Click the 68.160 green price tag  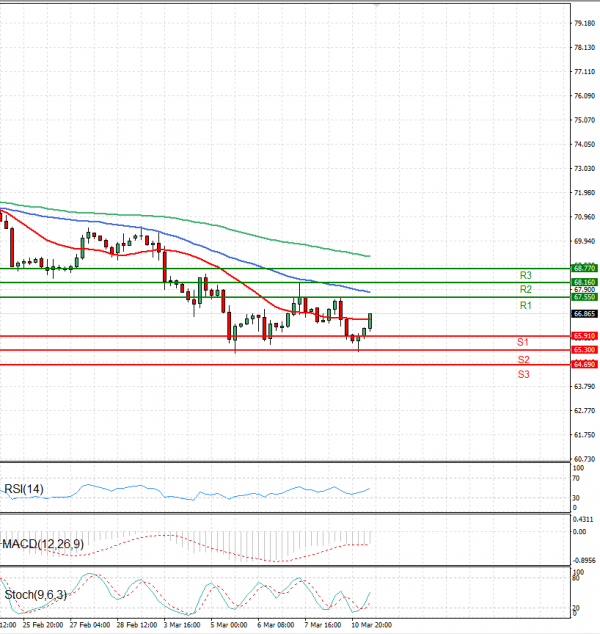584,283
